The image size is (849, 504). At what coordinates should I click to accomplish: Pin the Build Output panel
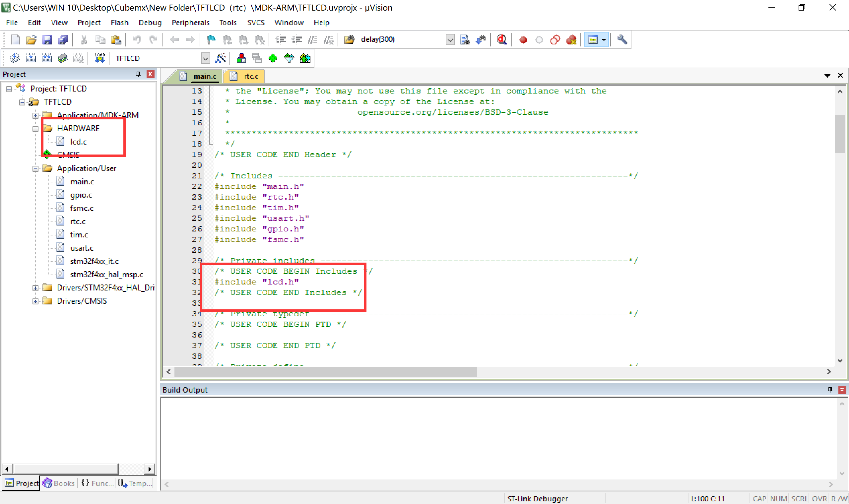pyautogui.click(x=830, y=390)
